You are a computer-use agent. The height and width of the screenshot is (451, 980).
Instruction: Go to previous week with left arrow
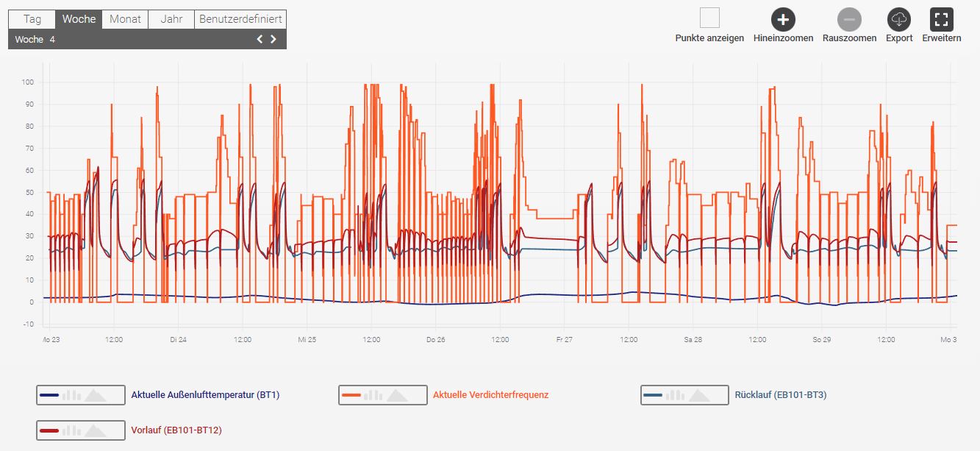coord(260,39)
